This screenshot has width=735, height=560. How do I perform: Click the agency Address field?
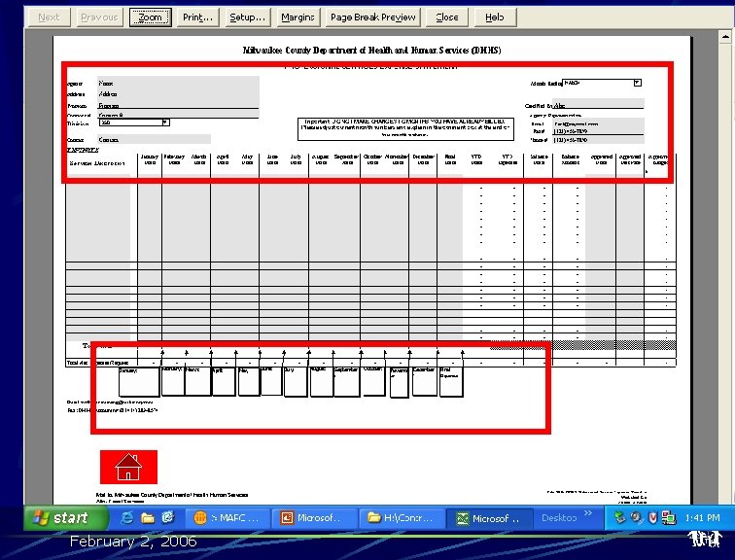[x=178, y=94]
